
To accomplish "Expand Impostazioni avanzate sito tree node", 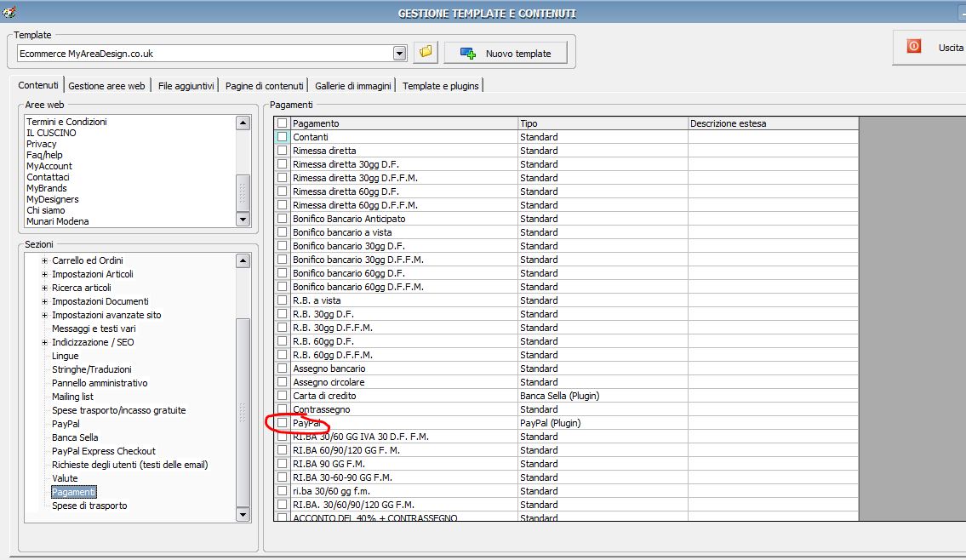I will [44, 315].
